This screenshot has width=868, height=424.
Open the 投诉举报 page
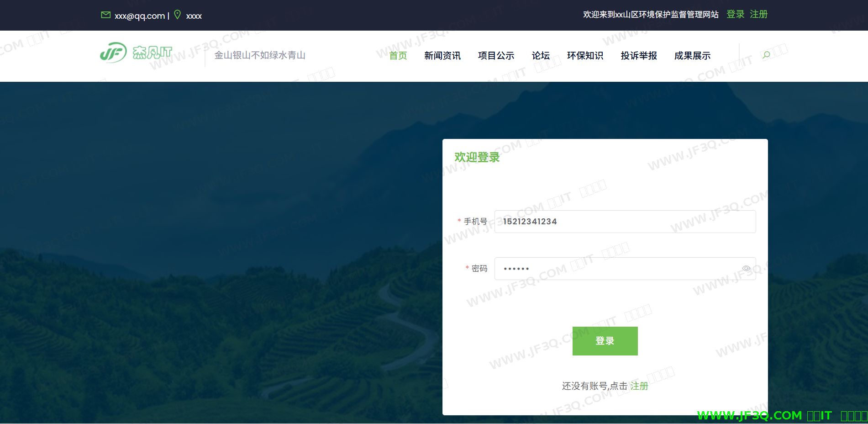coord(639,56)
